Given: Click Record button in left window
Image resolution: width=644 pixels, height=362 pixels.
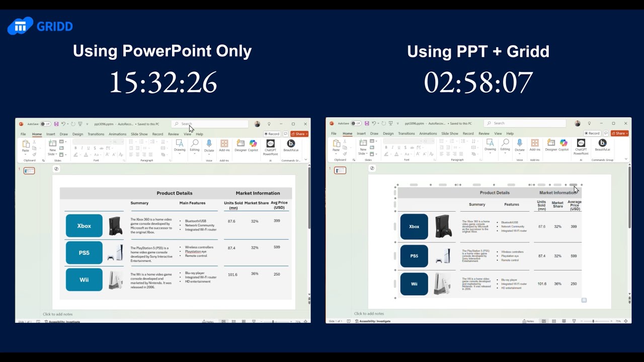Looking at the screenshot, I should [272, 134].
